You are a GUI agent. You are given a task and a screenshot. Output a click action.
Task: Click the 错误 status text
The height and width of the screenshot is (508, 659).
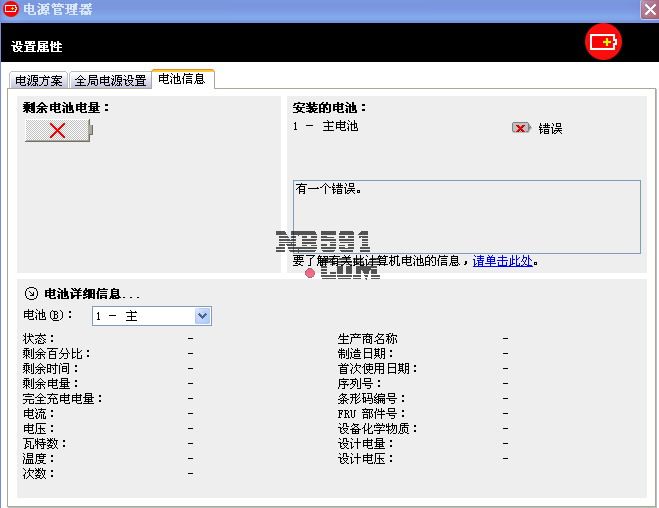tap(550, 129)
